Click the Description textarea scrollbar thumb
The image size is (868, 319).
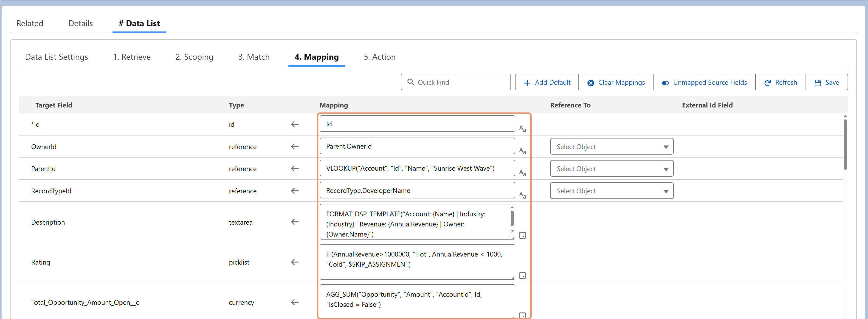pos(512,218)
